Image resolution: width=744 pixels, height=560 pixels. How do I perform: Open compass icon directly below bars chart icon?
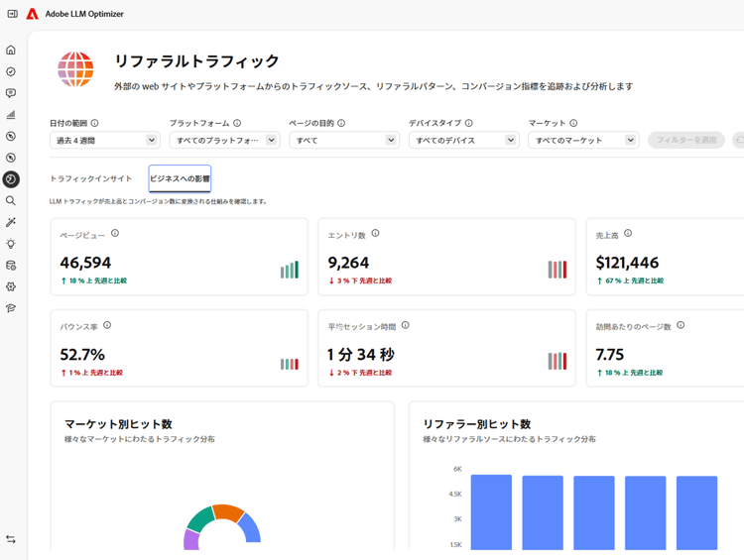click(x=11, y=136)
